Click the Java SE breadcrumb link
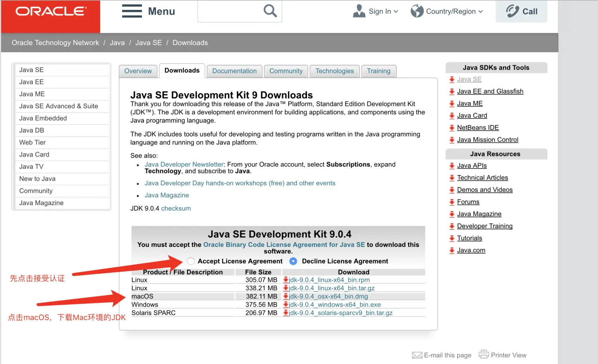 click(148, 43)
